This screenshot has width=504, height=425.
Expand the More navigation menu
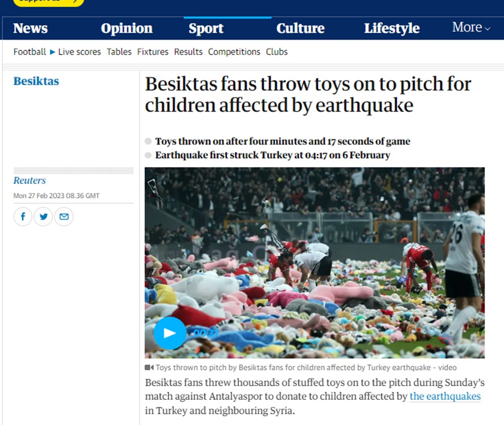coord(471,28)
